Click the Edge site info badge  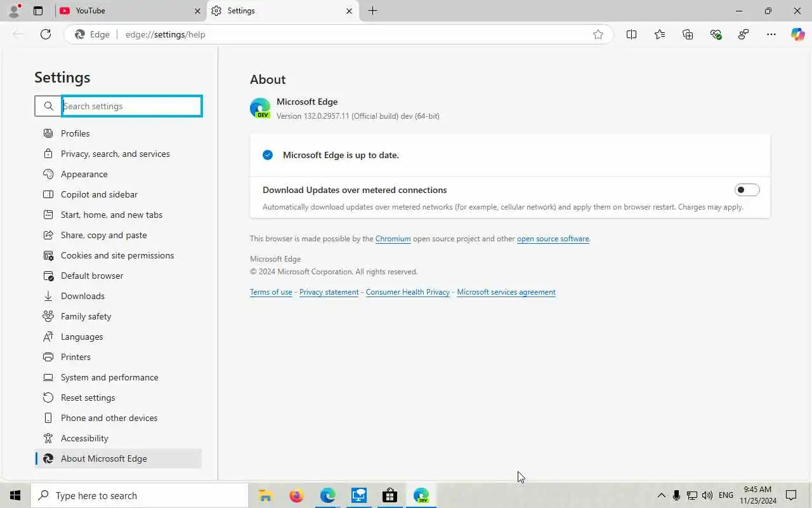pos(93,34)
